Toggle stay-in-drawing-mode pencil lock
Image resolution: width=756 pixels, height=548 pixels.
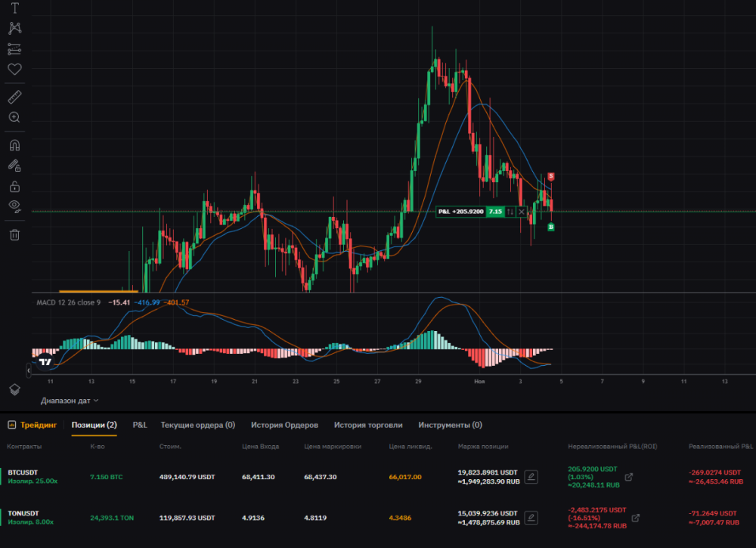14,165
